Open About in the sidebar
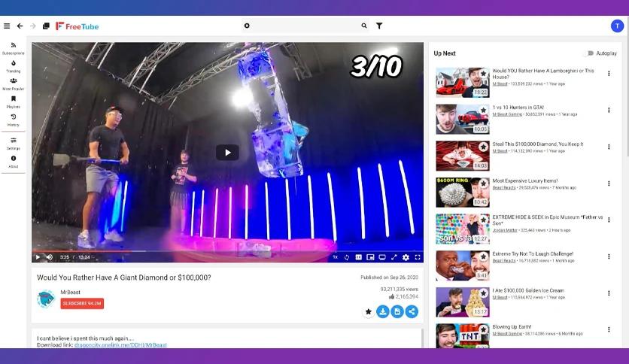The width and height of the screenshot is (629, 364). 14,162
